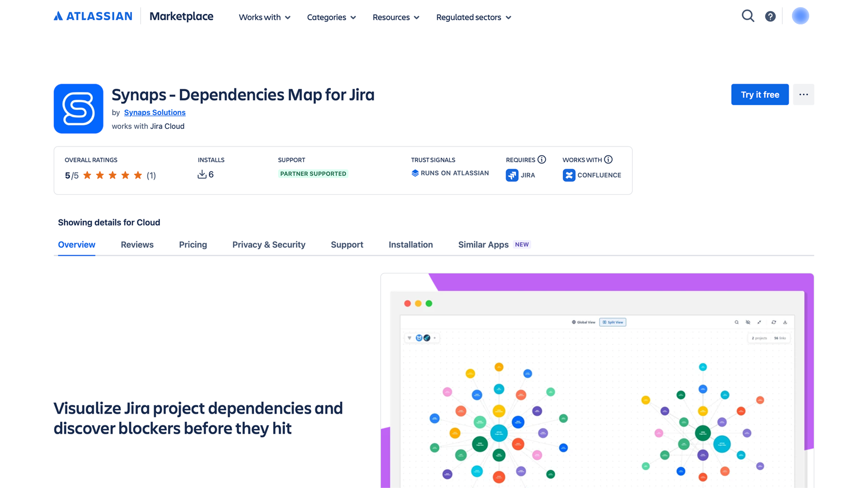Click the Split View toggle in screenshot
The image size is (868, 488).
coord(613,322)
